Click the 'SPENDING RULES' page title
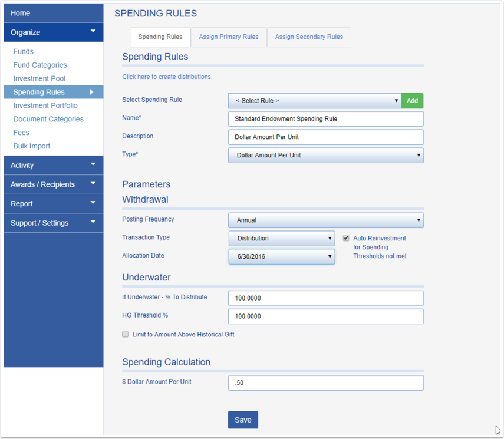This screenshot has height=439, width=504. [156, 14]
